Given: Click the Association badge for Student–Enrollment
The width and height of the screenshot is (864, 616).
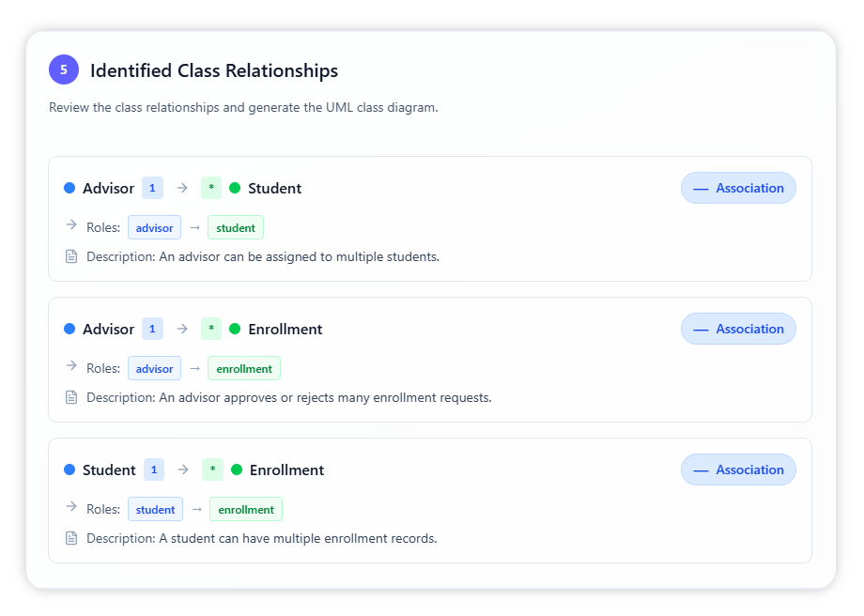Looking at the screenshot, I should (738, 470).
